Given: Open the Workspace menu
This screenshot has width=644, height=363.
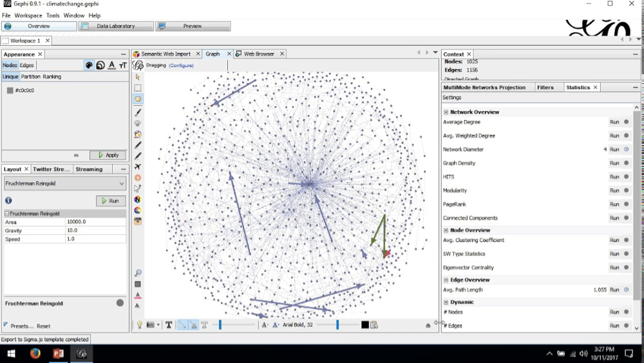Looking at the screenshot, I should (x=28, y=15).
